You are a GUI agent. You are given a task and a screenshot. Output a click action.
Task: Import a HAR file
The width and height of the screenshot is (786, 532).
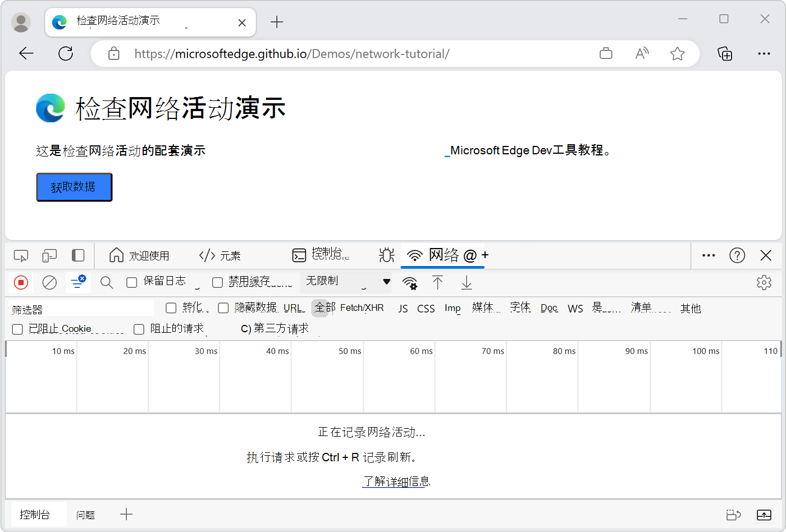438,283
